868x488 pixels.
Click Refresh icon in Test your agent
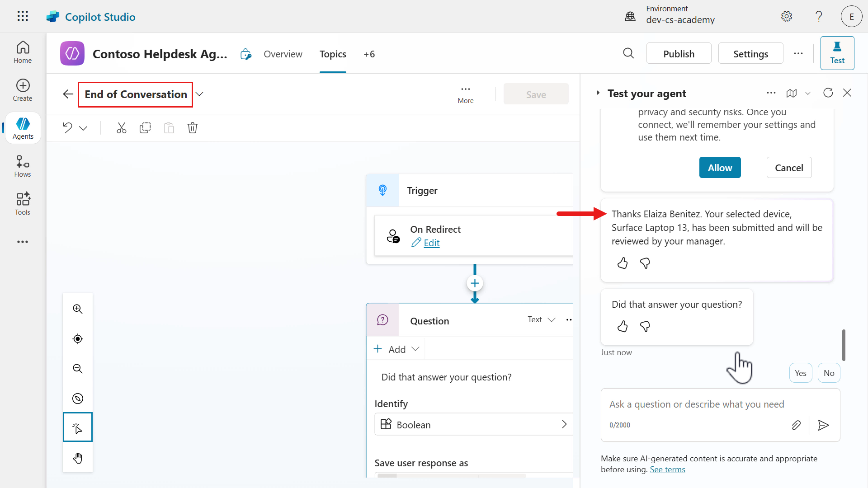click(828, 93)
